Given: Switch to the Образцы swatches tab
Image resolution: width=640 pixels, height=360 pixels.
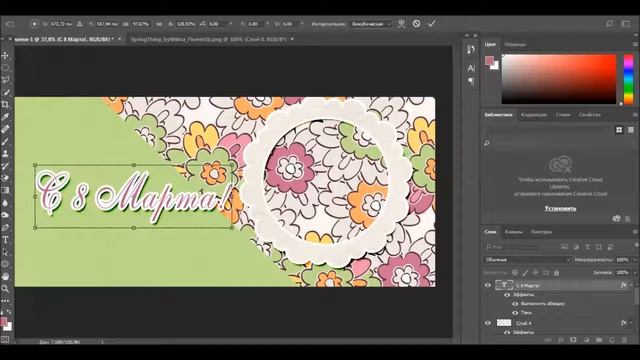Looking at the screenshot, I should click(515, 44).
